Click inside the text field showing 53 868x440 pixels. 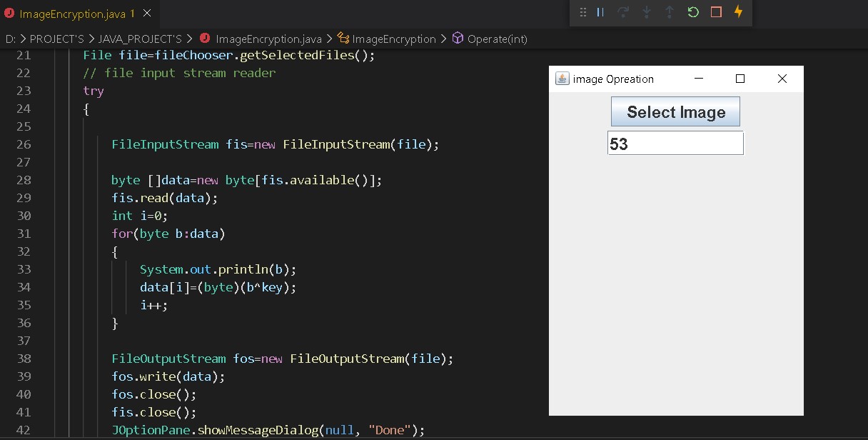[675, 143]
